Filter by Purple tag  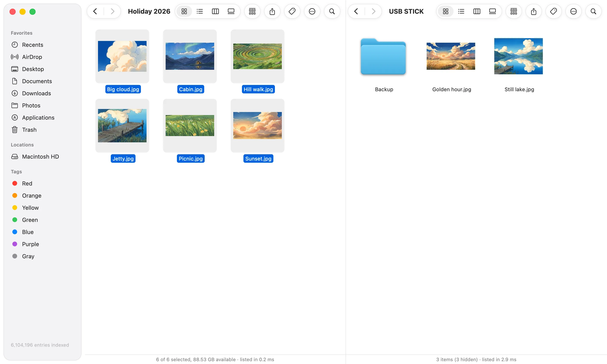click(42, 244)
